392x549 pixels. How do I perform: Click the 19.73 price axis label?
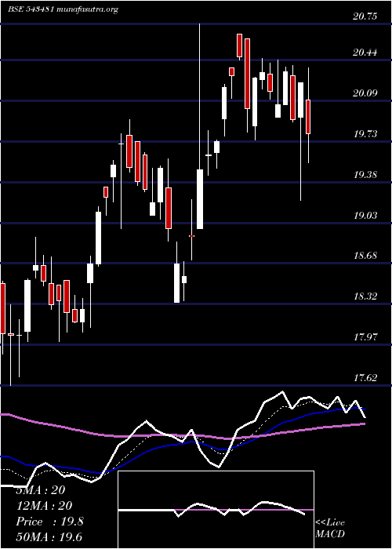point(365,134)
